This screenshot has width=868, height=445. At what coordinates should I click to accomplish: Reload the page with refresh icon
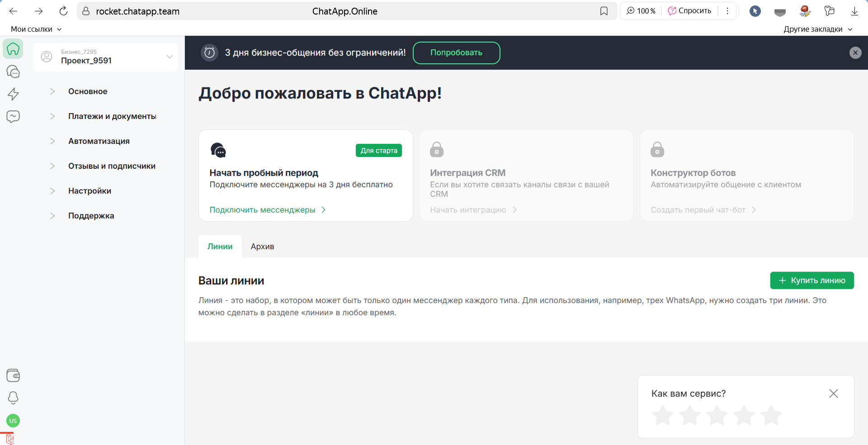click(63, 11)
